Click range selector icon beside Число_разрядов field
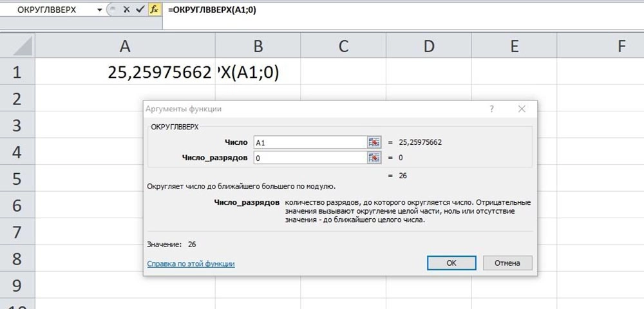The width and height of the screenshot is (644, 309). pyautogui.click(x=374, y=158)
